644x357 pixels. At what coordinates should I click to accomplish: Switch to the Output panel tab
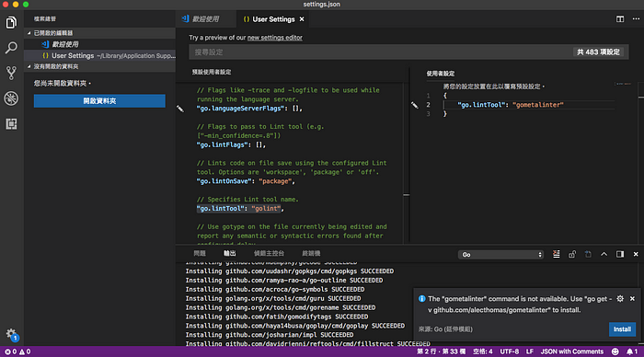pyautogui.click(x=230, y=253)
